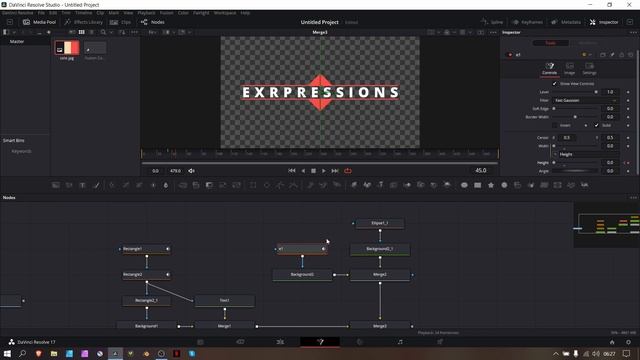Add a Rectangle mask from the toolbar
Viewport: 640px width, 360px height.
click(253, 185)
